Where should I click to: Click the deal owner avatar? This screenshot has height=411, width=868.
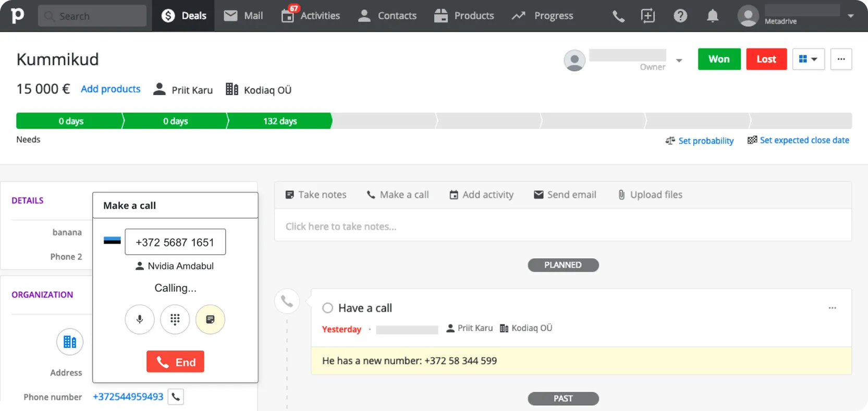tap(574, 60)
